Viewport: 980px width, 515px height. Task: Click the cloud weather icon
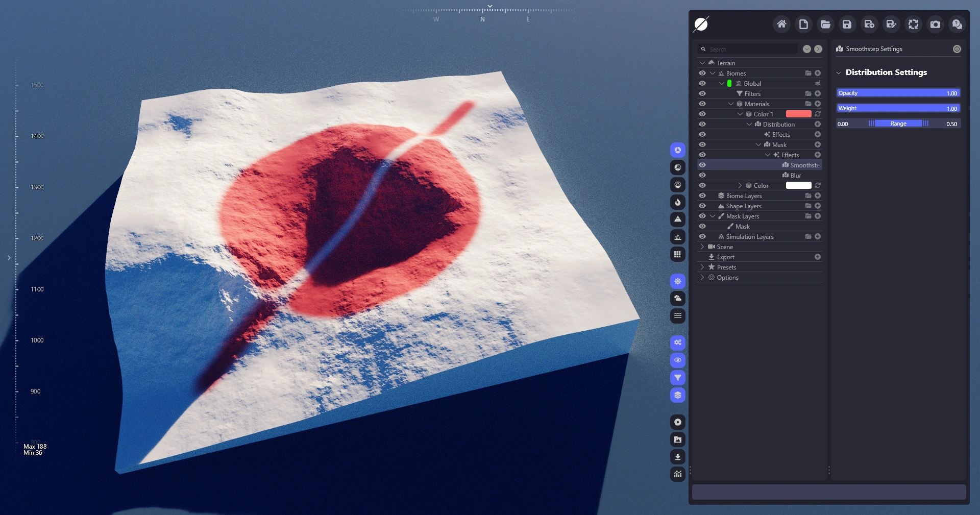click(677, 298)
